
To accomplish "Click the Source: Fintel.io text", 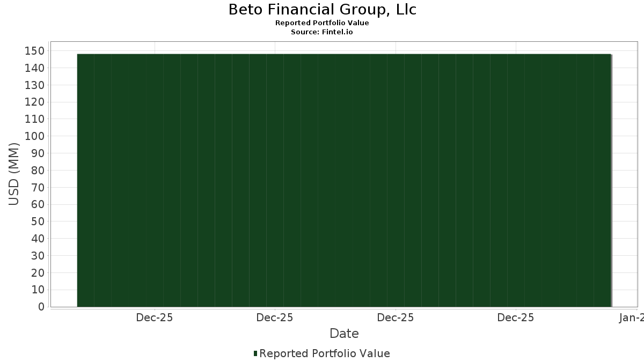I will pyautogui.click(x=322, y=32).
